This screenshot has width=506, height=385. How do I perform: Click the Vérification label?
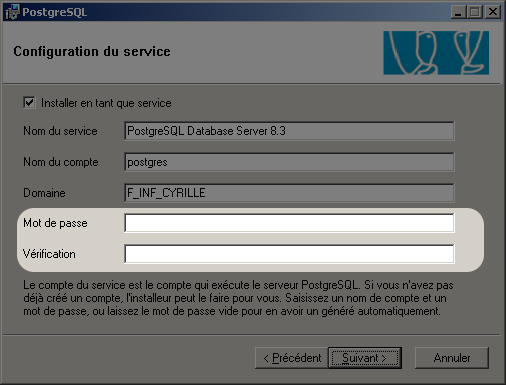coord(49,254)
